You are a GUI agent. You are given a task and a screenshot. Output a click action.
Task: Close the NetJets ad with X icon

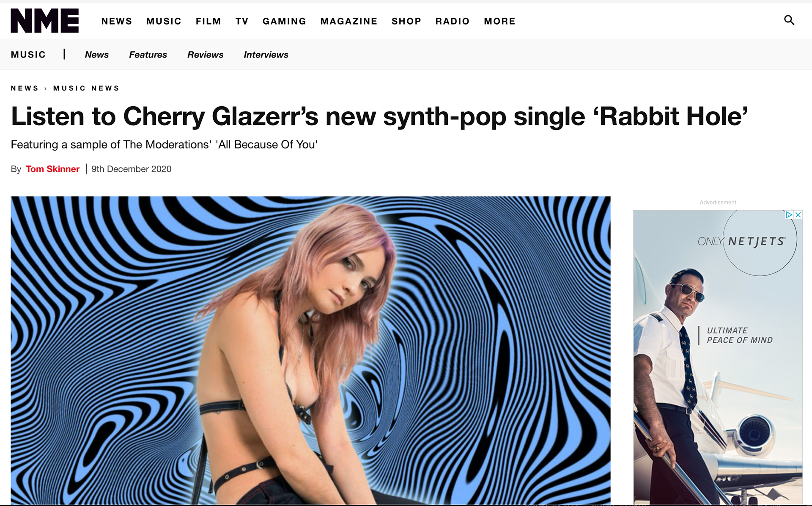[x=798, y=215]
